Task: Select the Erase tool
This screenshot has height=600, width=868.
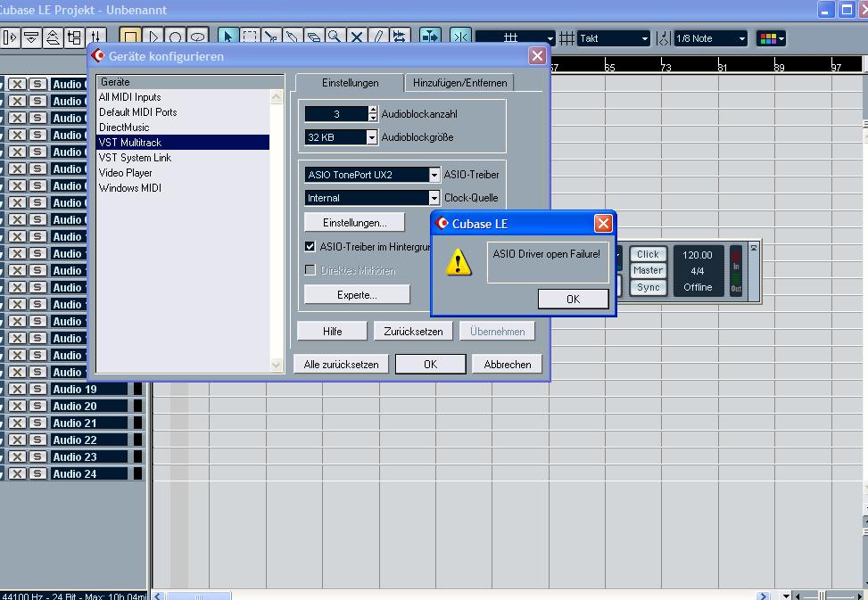Action: click(314, 37)
